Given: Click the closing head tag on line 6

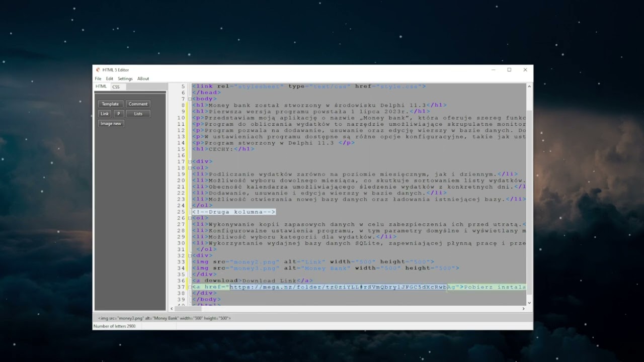Looking at the screenshot, I should click(x=206, y=93).
